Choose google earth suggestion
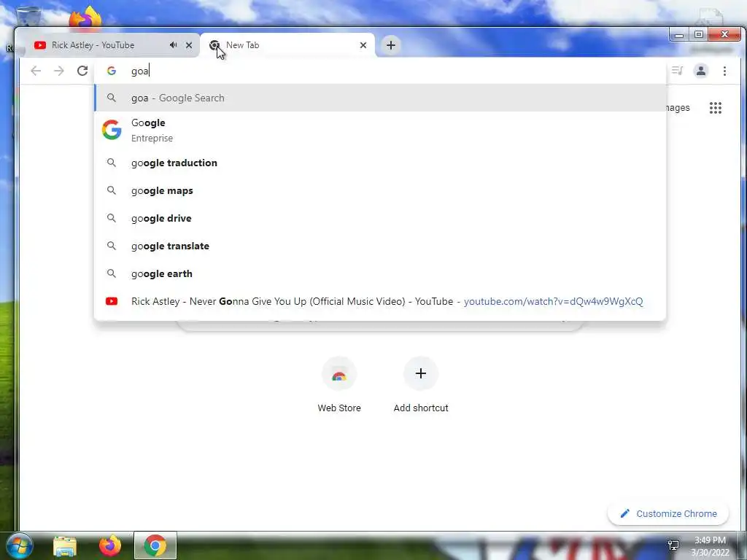This screenshot has width=747, height=560. [379, 273]
